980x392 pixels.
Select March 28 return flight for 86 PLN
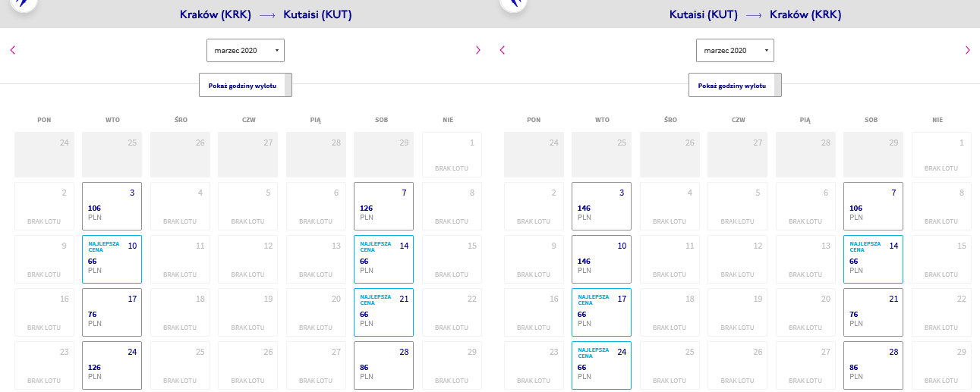[873, 365]
